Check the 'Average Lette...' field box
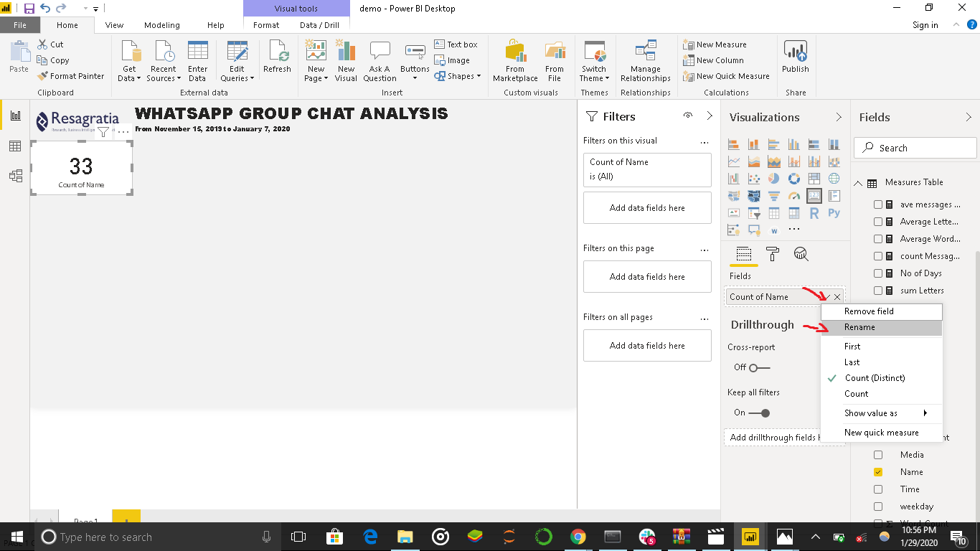980x551 pixels. (x=878, y=222)
